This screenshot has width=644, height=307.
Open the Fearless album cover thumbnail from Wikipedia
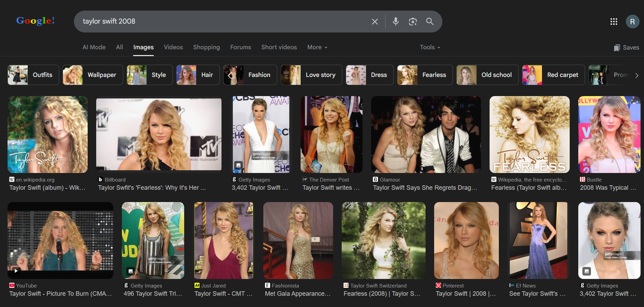(x=529, y=134)
